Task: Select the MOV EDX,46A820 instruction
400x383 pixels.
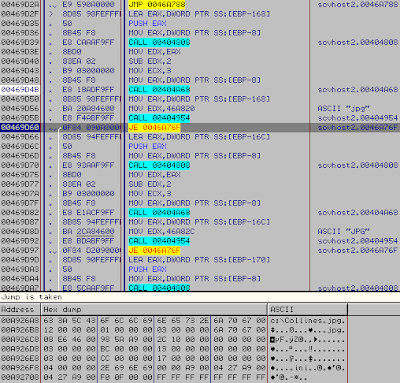Action: [162, 109]
